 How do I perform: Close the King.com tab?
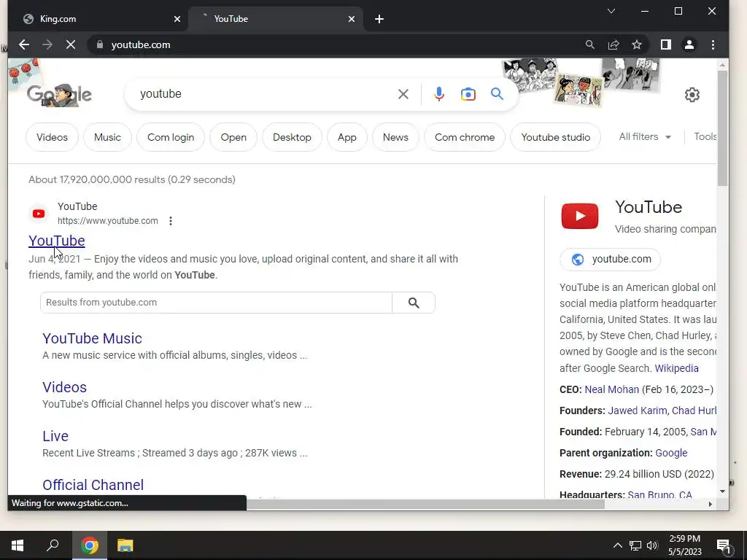point(177,19)
